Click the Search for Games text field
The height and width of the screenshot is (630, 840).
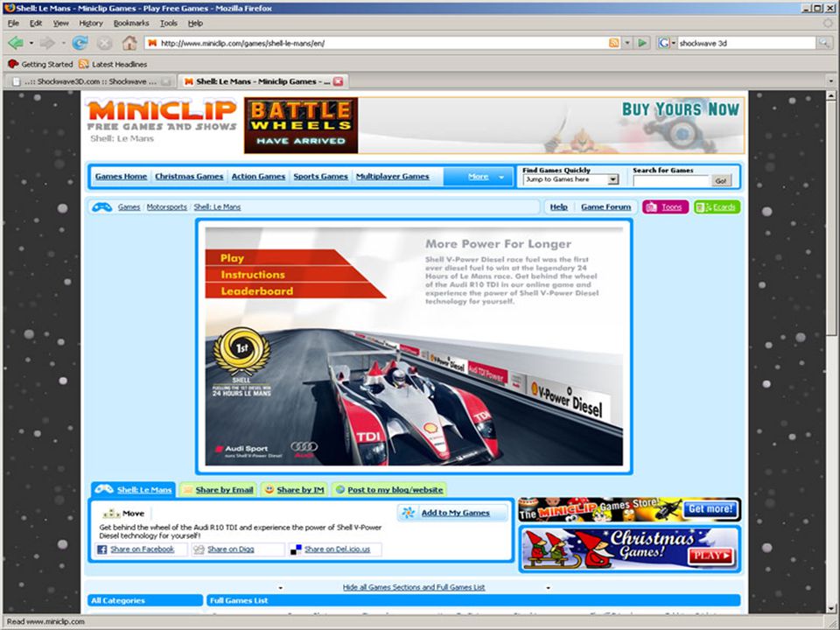[x=671, y=181]
